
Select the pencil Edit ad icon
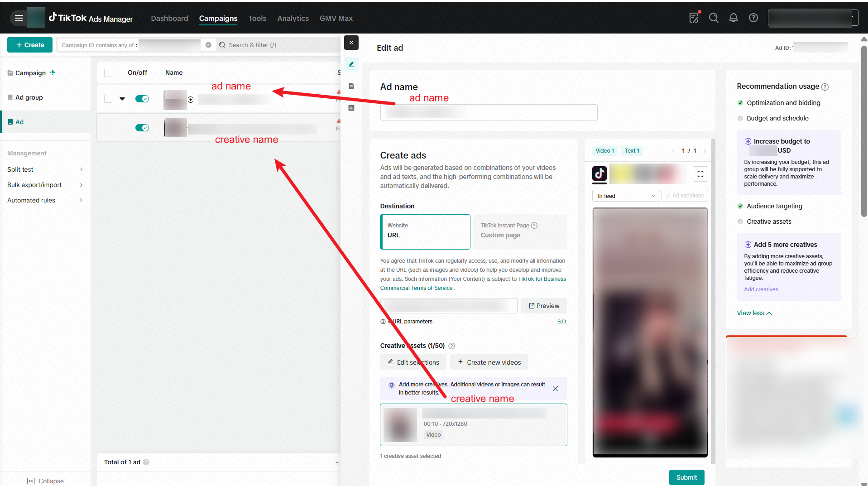(x=351, y=64)
